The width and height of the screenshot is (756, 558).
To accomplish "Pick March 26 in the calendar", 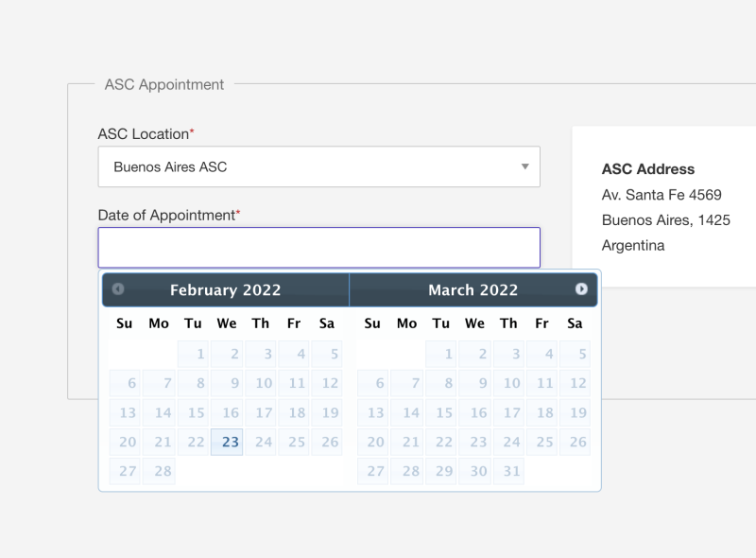I will [575, 442].
